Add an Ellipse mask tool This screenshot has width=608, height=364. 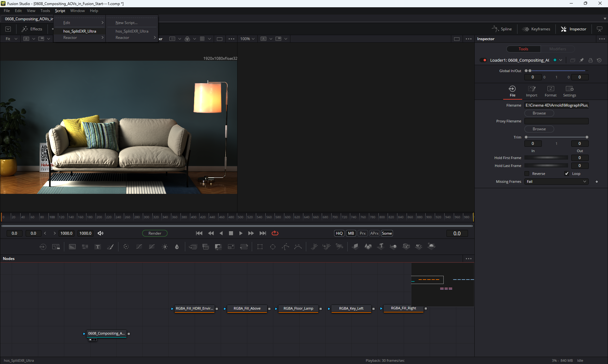(x=273, y=247)
